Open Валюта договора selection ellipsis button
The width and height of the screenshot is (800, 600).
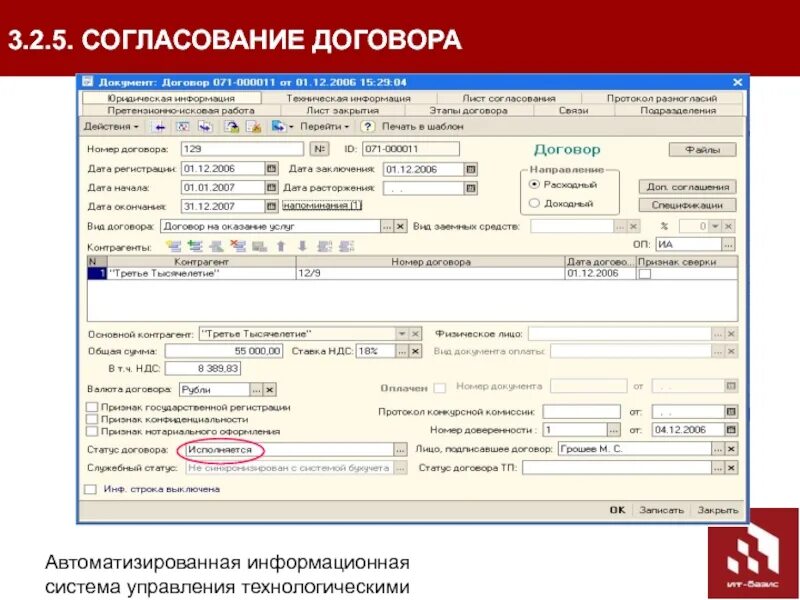click(x=257, y=390)
